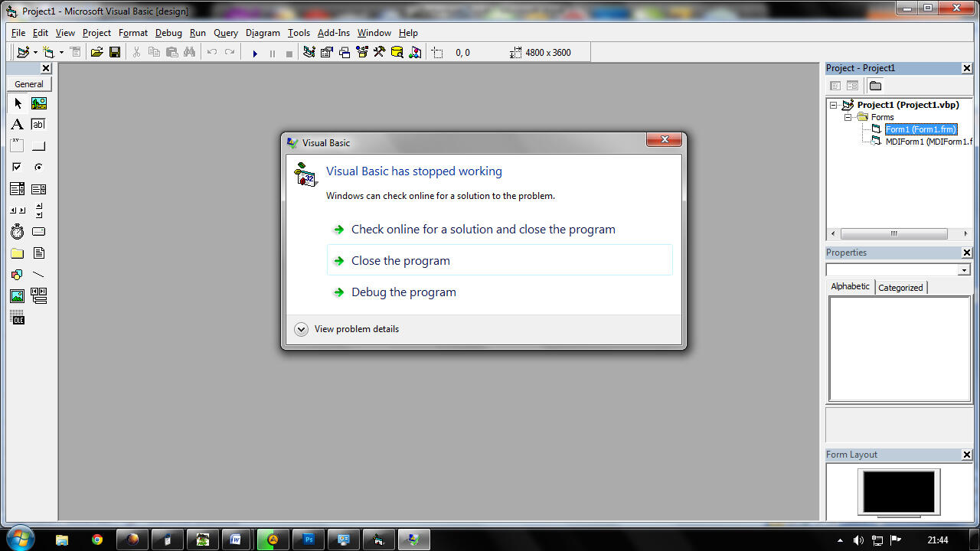Open the Properties Window toolbar icon
Viewport: 980px width, 551px height.
(327, 52)
